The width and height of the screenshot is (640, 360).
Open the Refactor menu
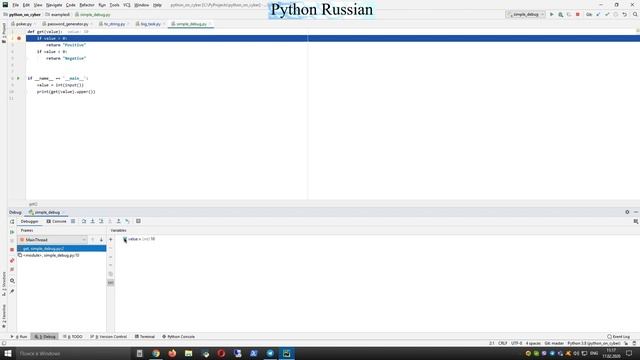(87, 5)
